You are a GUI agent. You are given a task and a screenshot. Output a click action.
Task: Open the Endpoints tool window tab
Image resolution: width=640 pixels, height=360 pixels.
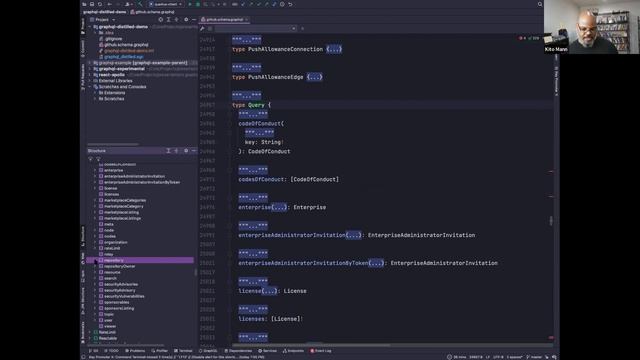pyautogui.click(x=293, y=351)
